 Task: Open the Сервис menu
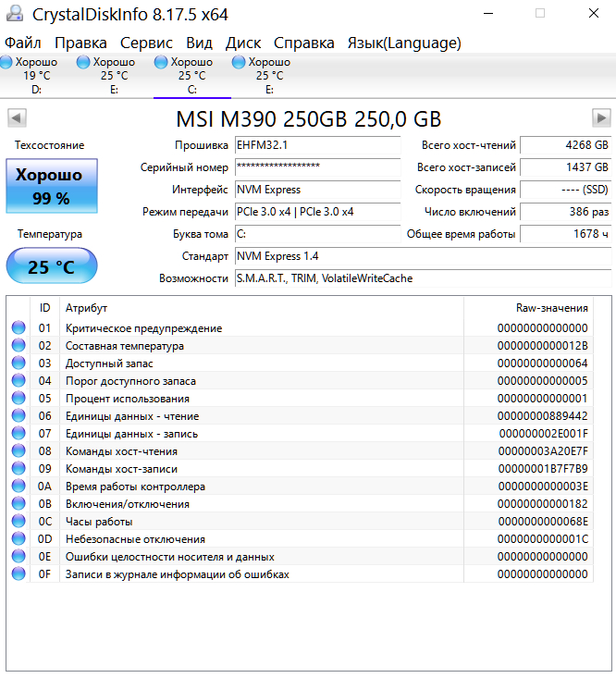point(146,43)
